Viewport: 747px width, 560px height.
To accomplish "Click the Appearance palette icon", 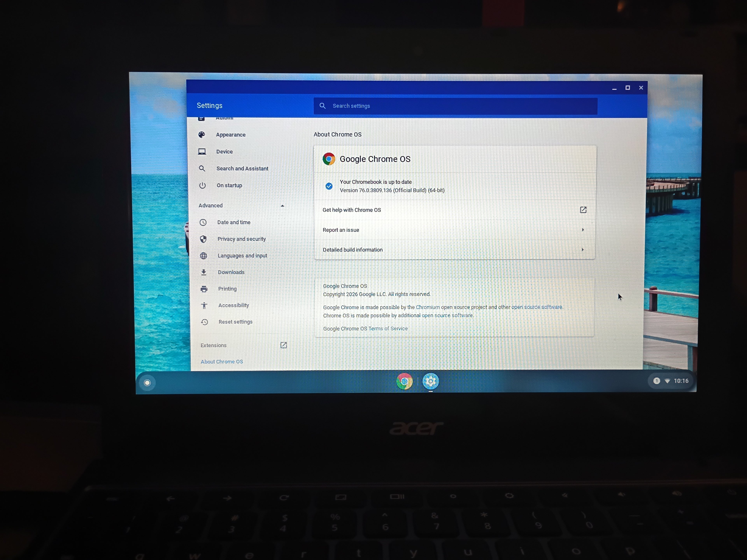I will (202, 135).
